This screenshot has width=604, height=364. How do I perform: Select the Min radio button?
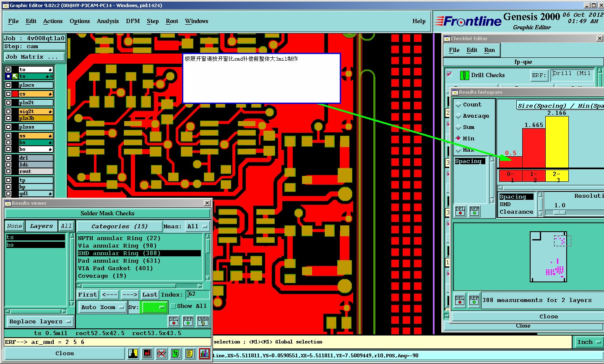tap(458, 139)
